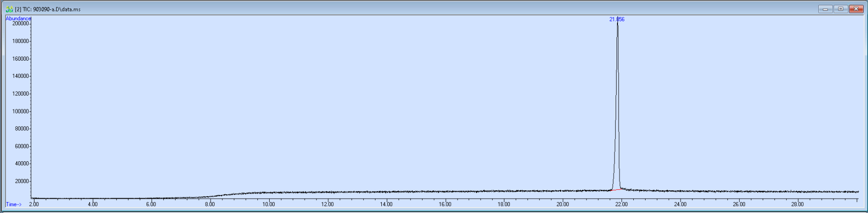
Task: Maximize the TIC chromatogram window
Action: click(x=840, y=9)
